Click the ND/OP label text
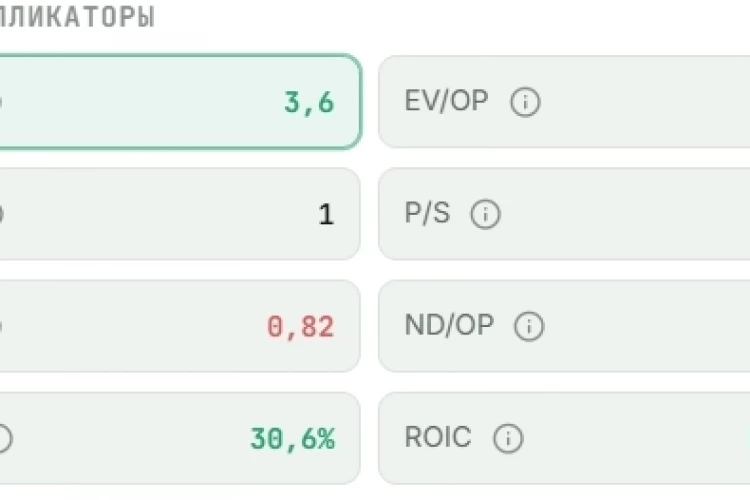The width and height of the screenshot is (750, 500). point(449,325)
